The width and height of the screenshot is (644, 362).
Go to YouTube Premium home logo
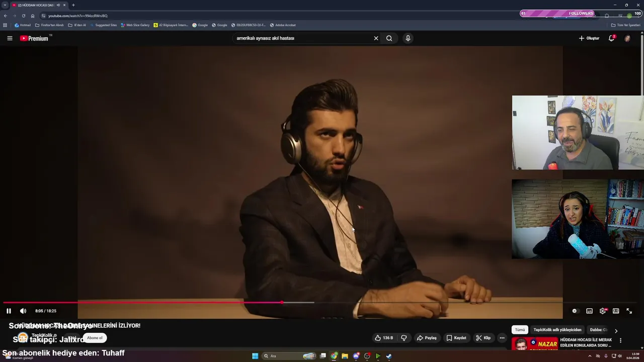pyautogui.click(x=34, y=38)
